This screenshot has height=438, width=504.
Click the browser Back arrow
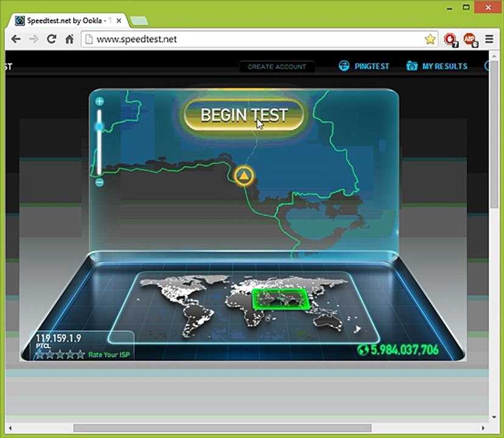click(16, 39)
